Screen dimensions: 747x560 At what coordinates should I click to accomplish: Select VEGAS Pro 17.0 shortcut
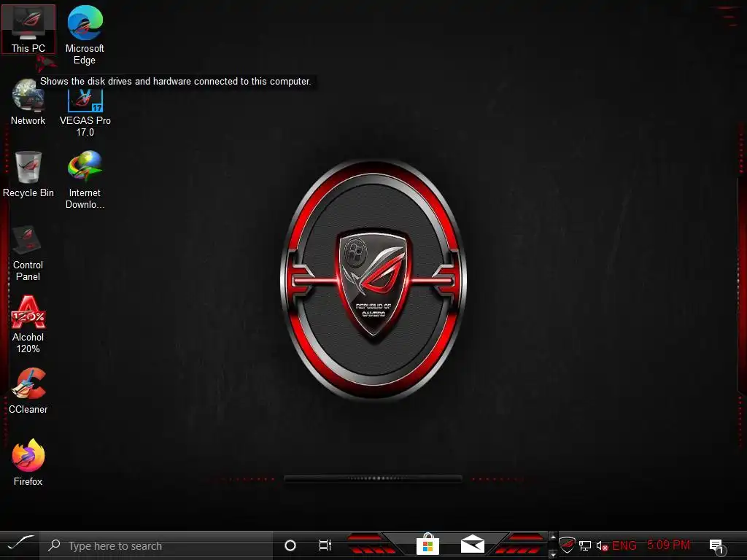click(85, 113)
